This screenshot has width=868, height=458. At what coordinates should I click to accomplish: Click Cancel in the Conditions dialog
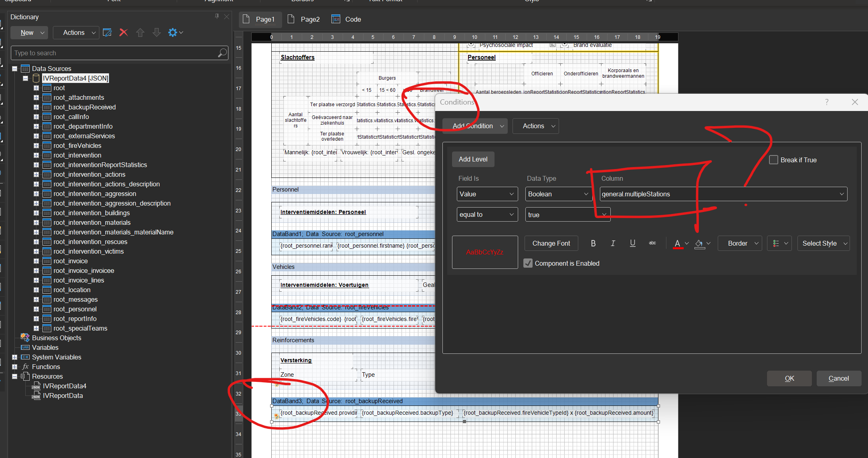[x=839, y=378]
